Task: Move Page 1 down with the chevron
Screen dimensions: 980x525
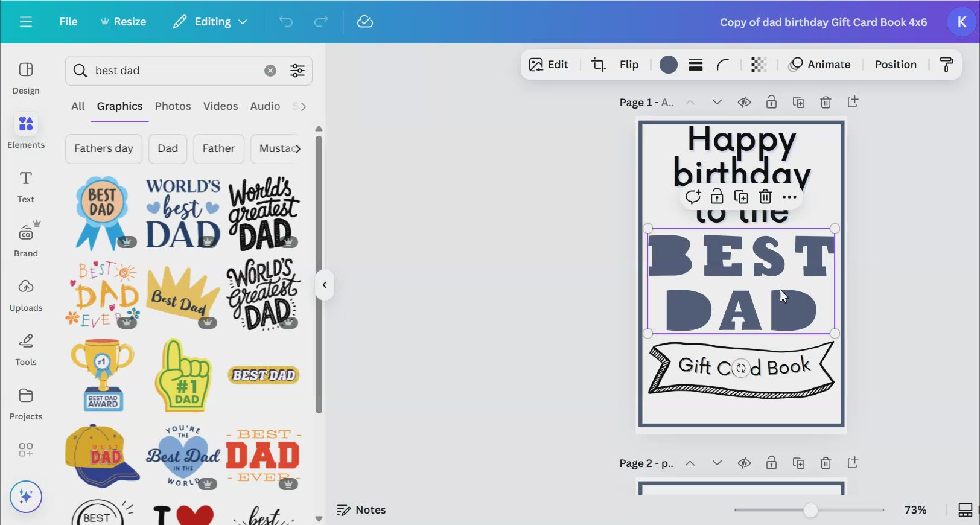Action: (x=717, y=102)
